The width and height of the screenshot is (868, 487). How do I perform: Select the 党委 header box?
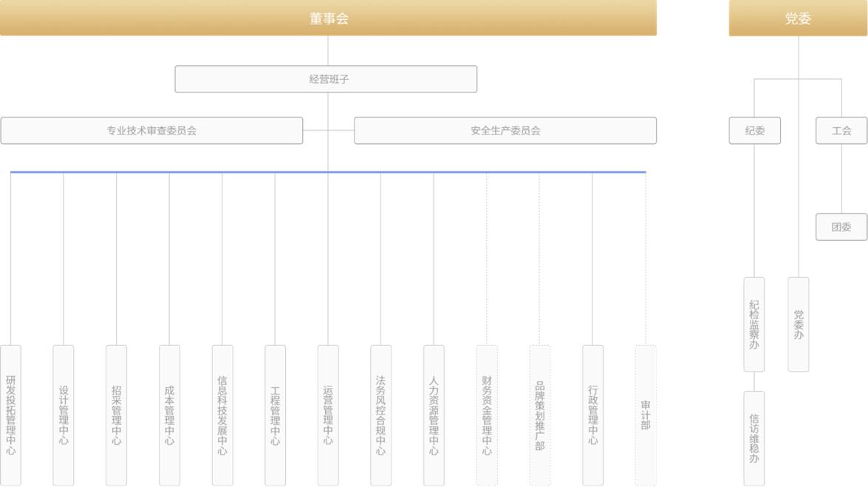(x=798, y=18)
